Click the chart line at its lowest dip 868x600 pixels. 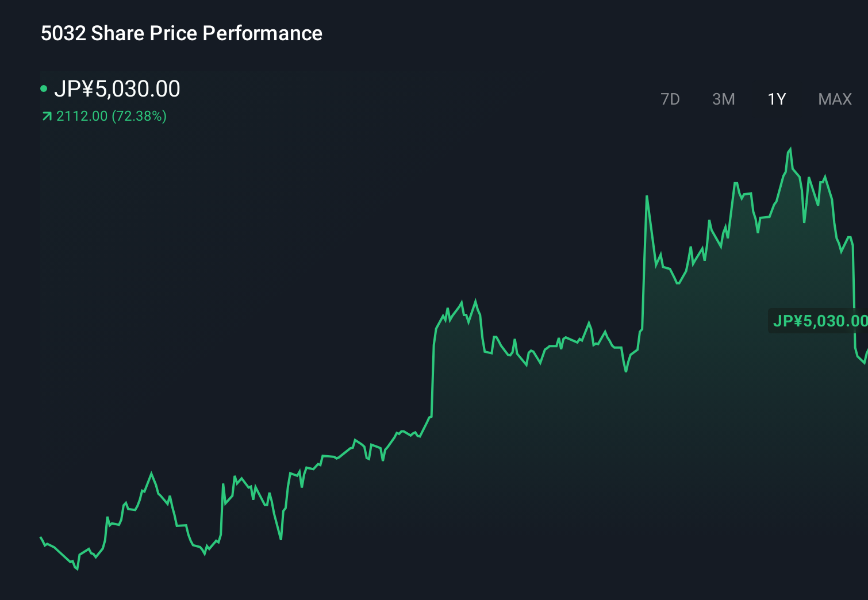point(76,569)
